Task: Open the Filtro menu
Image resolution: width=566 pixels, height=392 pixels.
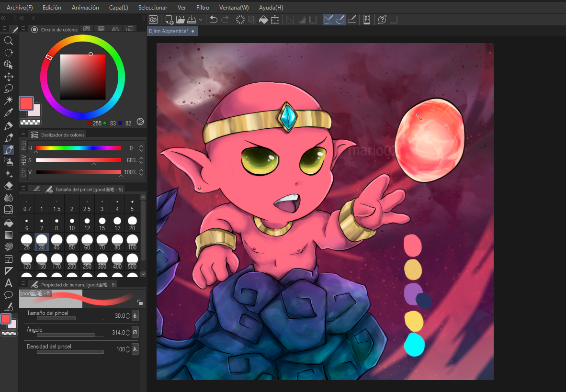Action: [203, 8]
